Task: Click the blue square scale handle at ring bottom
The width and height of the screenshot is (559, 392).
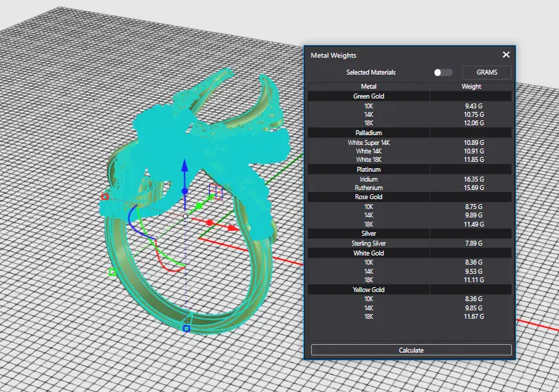Action: pyautogui.click(x=187, y=328)
